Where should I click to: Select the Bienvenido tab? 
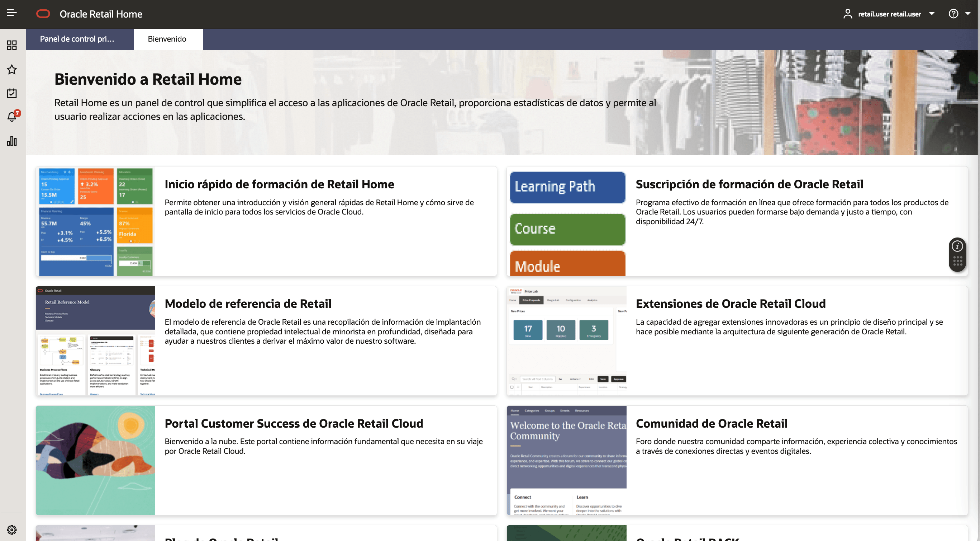[x=167, y=39]
